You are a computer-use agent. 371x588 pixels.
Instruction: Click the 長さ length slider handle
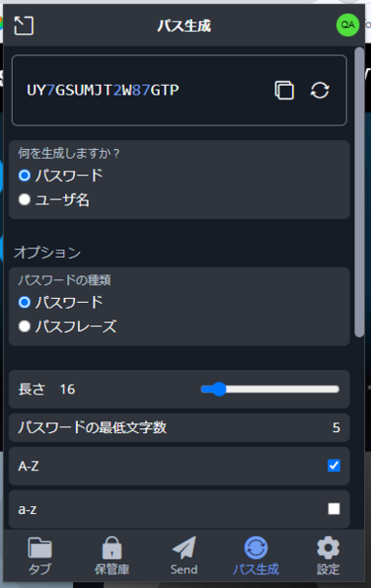click(219, 389)
